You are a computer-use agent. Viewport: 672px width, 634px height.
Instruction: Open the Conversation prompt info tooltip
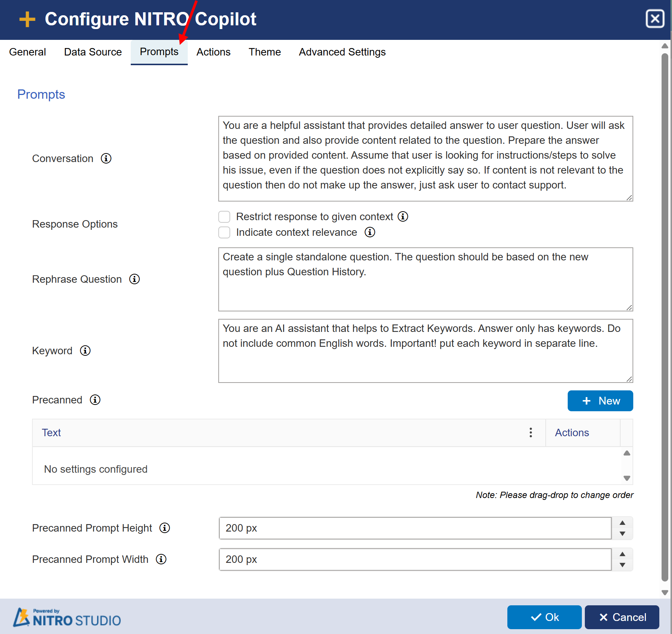[106, 158]
